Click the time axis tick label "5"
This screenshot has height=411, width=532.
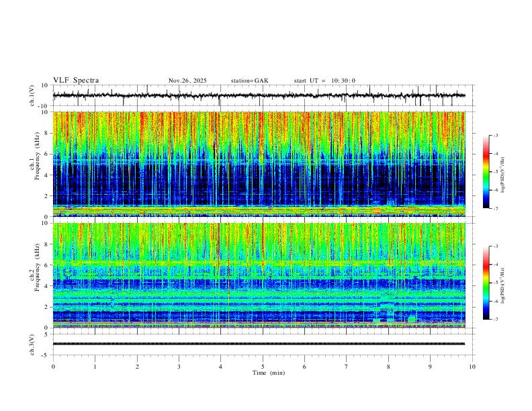coord(263,367)
